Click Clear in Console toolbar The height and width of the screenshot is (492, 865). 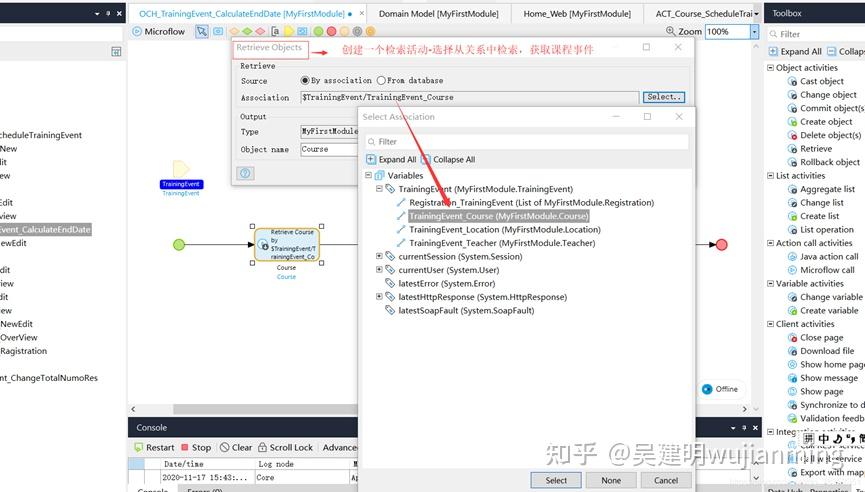236,447
